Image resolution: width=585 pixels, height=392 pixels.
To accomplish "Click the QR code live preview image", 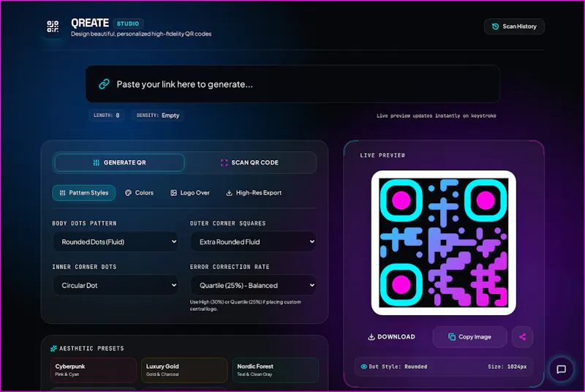I will tap(444, 243).
